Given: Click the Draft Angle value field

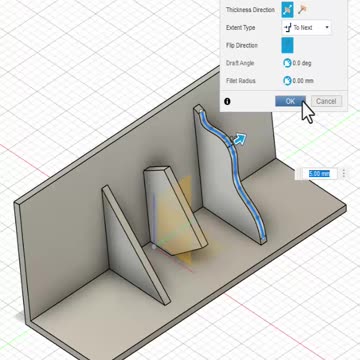Looking at the screenshot, I should (x=302, y=63).
